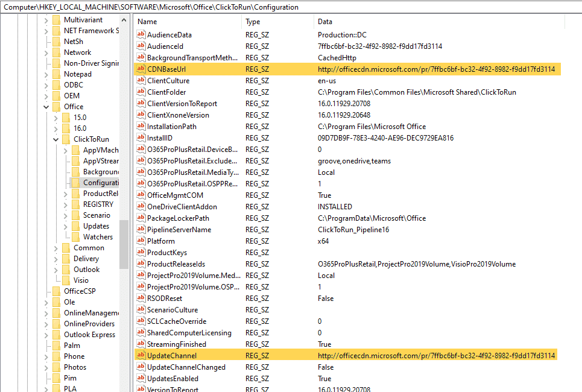Select the folder icon for Outlook key

click(x=66, y=270)
